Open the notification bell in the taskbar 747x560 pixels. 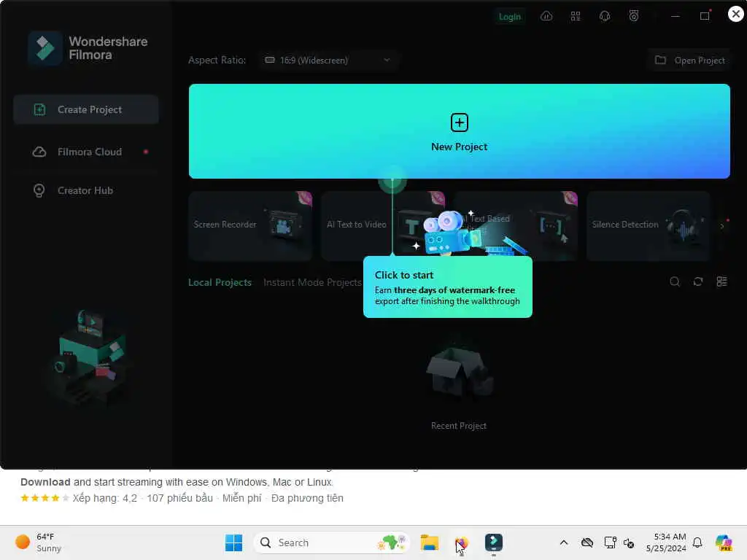pos(697,542)
